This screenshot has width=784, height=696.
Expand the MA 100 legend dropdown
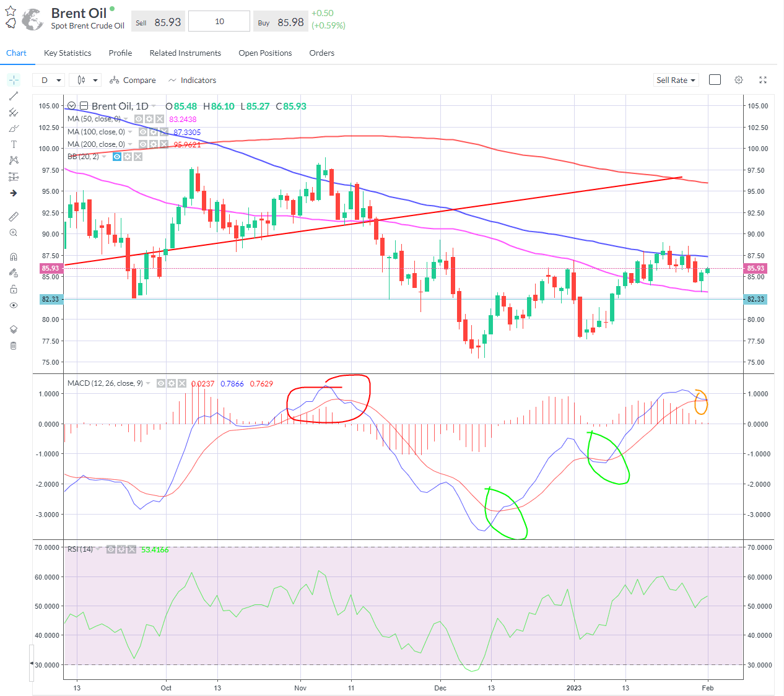[130, 132]
